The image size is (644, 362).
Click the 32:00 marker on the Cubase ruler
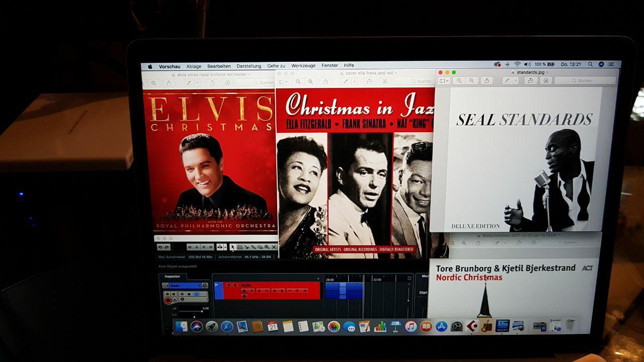coord(377,279)
